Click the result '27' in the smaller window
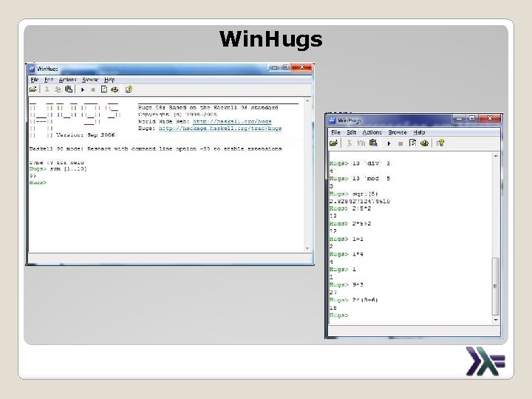532x399 pixels. pyautogui.click(x=332, y=292)
